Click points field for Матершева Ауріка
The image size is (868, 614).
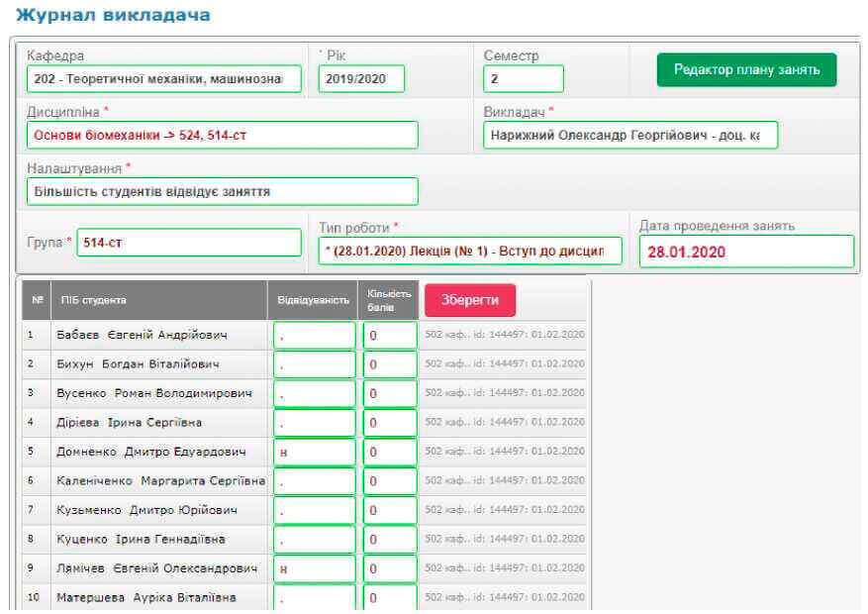tap(389, 598)
